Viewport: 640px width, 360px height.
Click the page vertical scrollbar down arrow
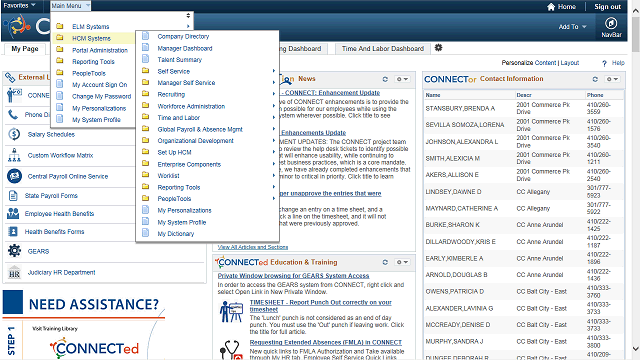pos(636,349)
